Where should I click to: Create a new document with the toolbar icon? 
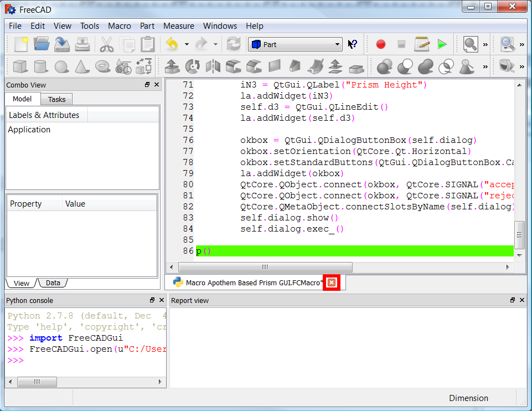20,44
